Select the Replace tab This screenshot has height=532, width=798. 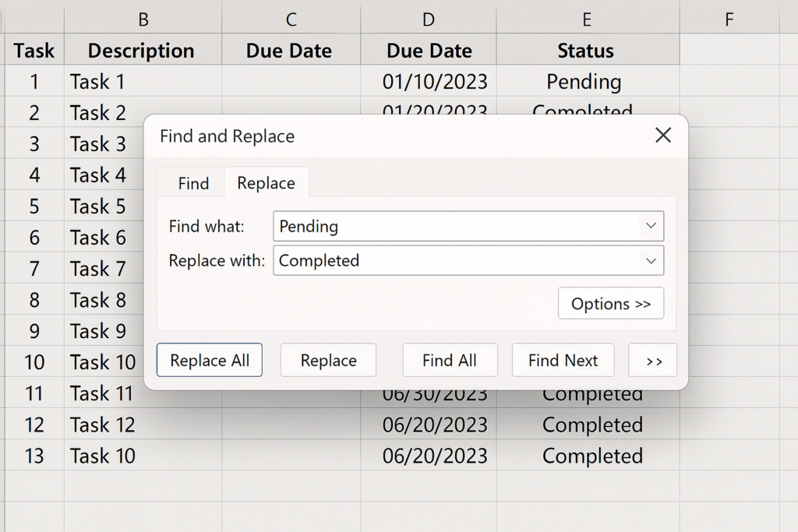pyautogui.click(x=266, y=184)
